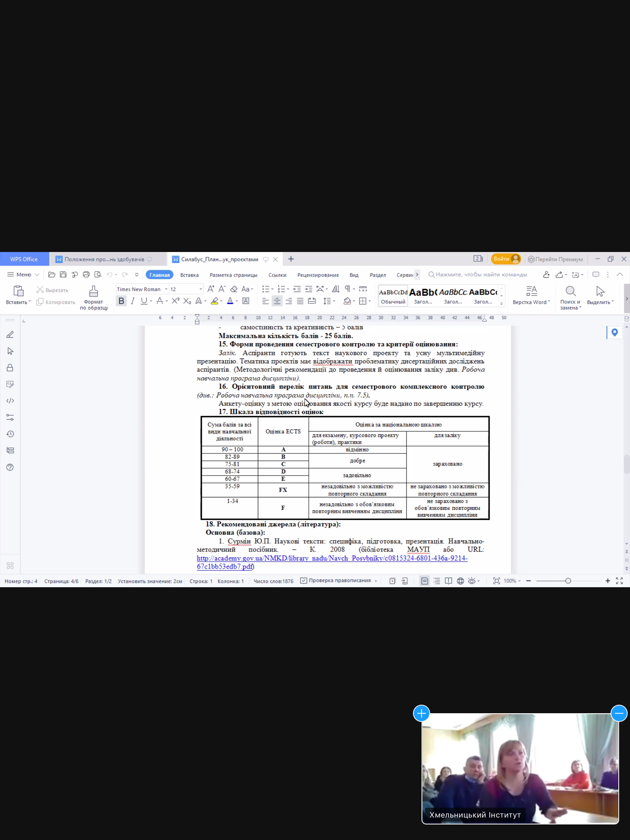Click the Войти sign-in button
Image resolution: width=630 pixels, height=840 pixels.
[506, 259]
